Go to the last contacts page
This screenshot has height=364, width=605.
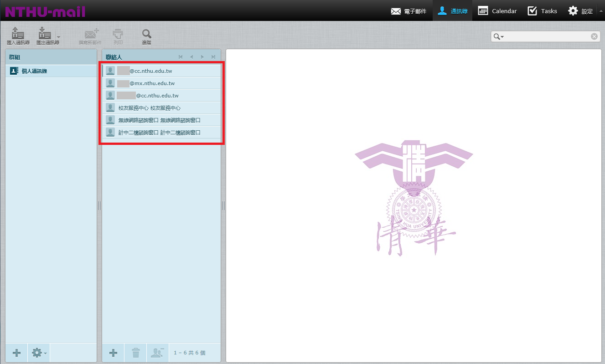pos(213,57)
